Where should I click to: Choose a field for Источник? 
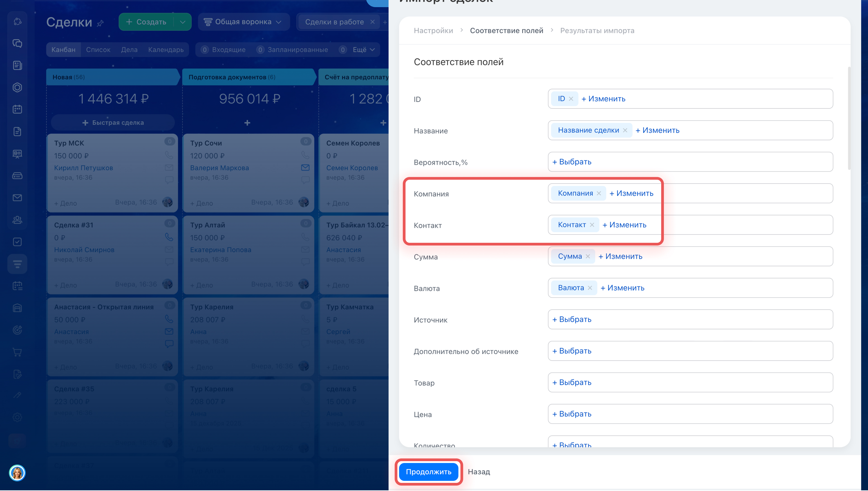(572, 319)
